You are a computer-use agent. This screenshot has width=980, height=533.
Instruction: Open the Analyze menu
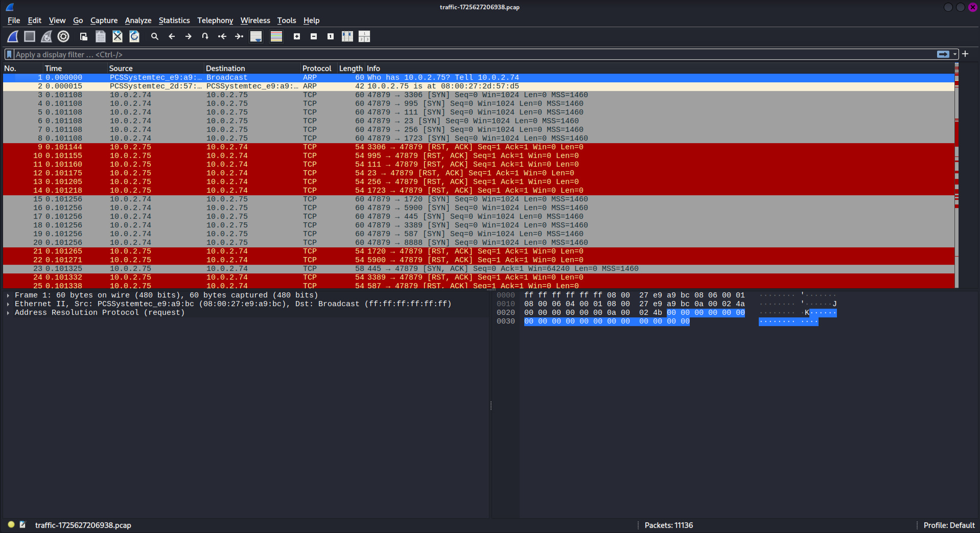point(138,20)
